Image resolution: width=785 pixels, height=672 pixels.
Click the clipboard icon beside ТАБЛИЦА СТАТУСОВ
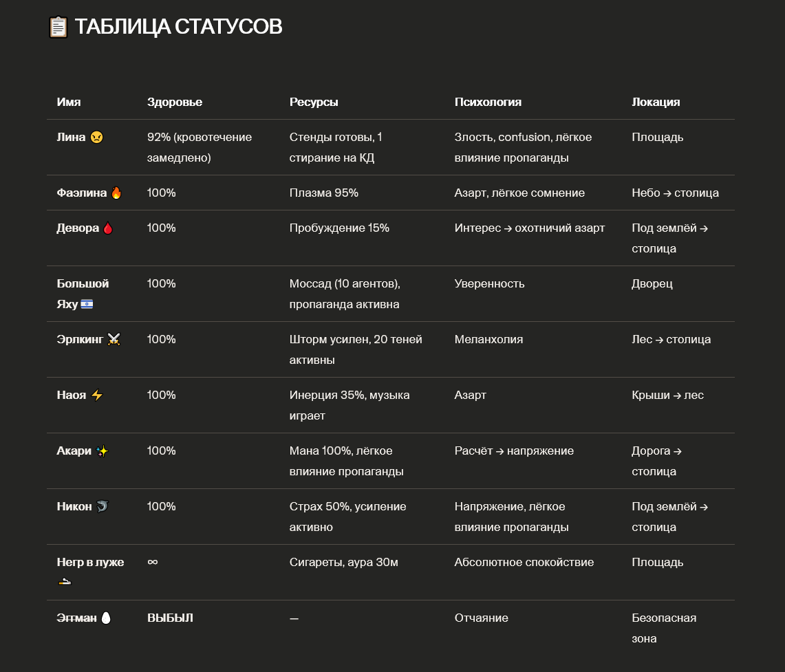tap(58, 27)
